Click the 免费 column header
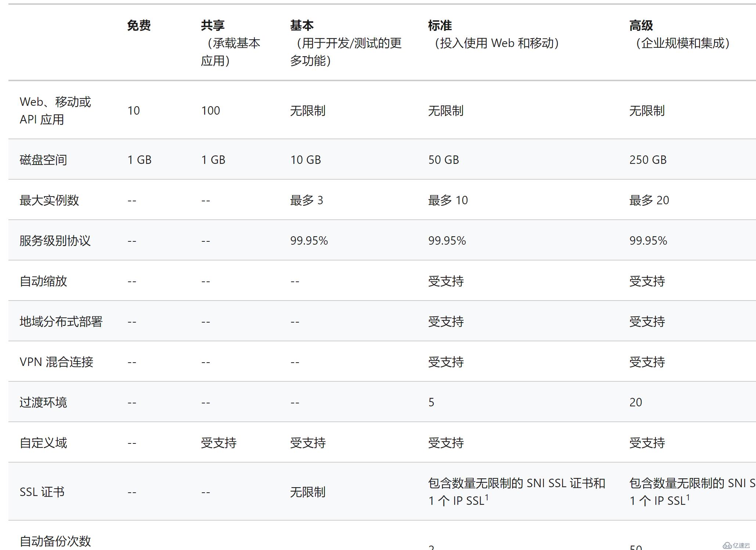This screenshot has width=756, height=550. tap(139, 26)
